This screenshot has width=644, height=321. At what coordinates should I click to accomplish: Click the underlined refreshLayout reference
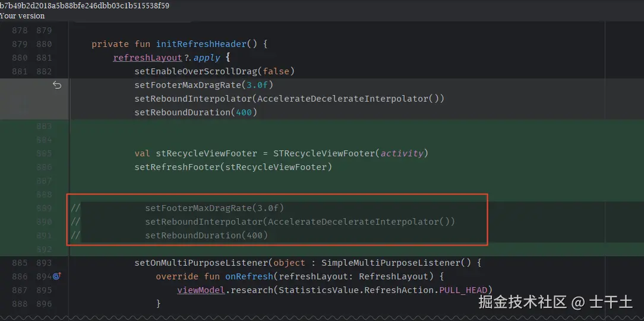147,58
